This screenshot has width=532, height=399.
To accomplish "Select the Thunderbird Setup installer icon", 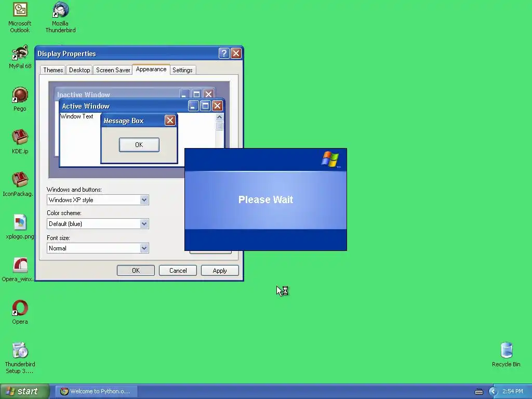I will coord(20,358).
